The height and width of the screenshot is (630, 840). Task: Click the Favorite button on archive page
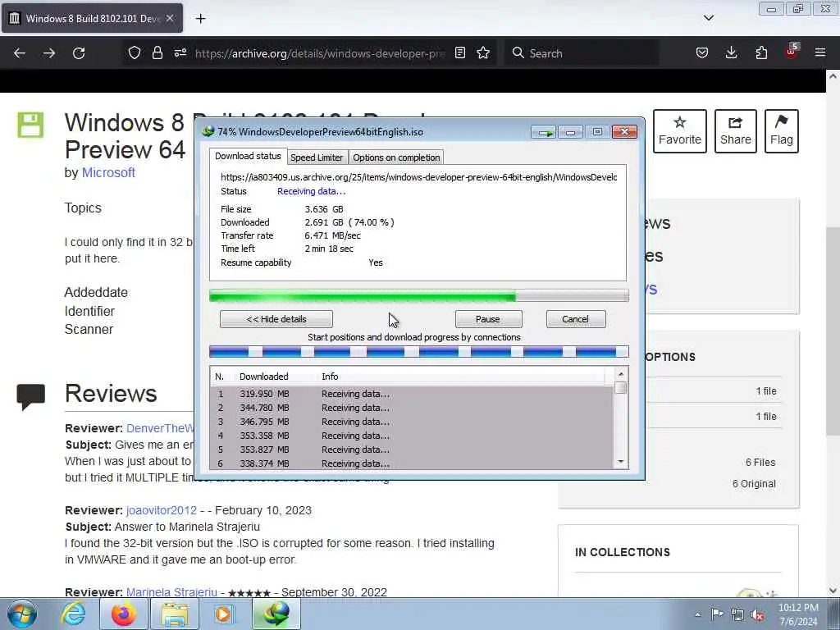tap(680, 131)
